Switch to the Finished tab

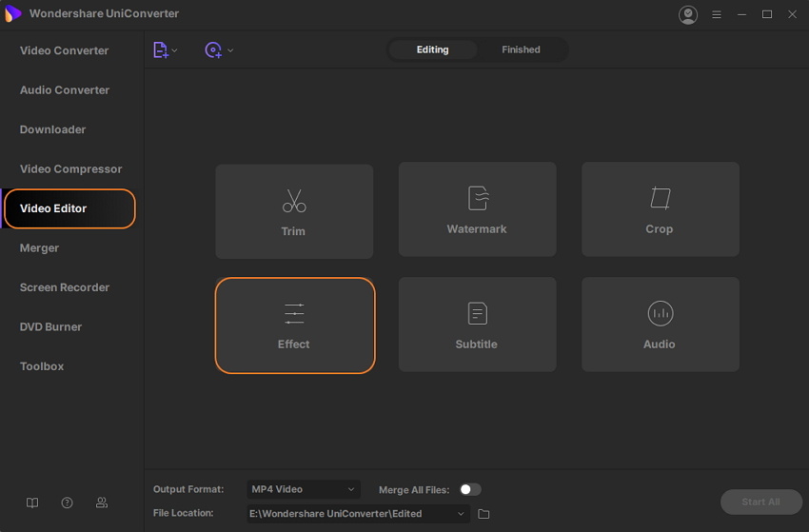[521, 49]
